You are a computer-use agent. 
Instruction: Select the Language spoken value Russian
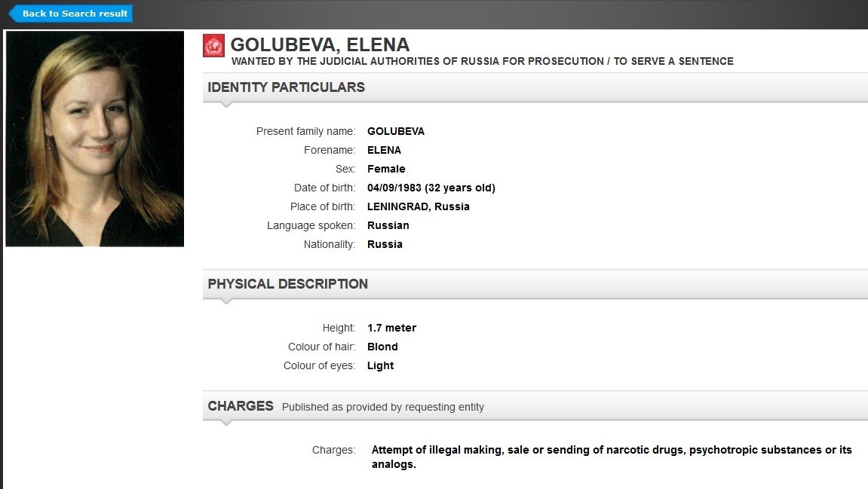tap(388, 225)
